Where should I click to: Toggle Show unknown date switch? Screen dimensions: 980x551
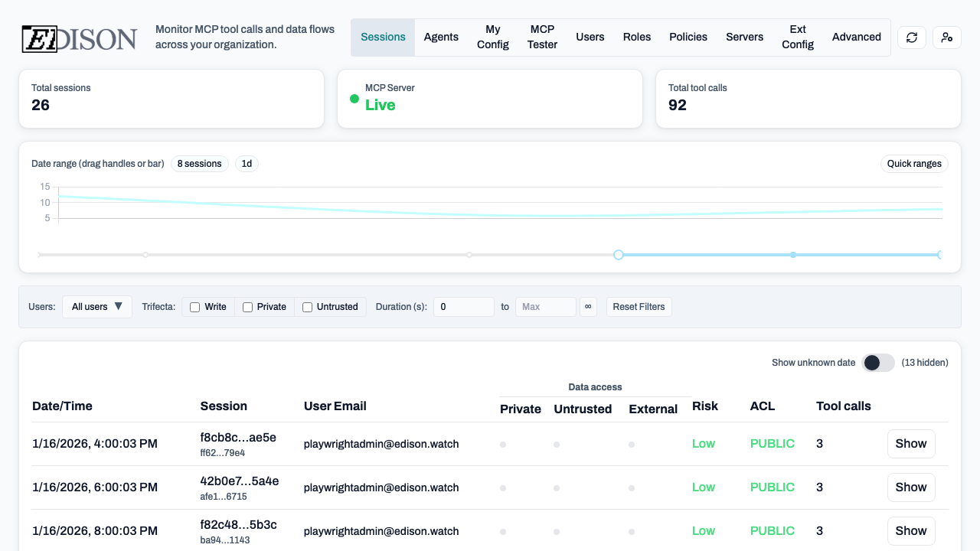pos(878,363)
